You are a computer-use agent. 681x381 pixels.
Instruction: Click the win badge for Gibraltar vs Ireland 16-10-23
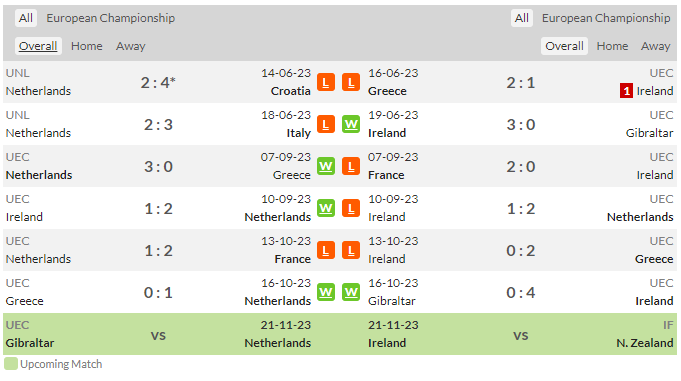[351, 292]
